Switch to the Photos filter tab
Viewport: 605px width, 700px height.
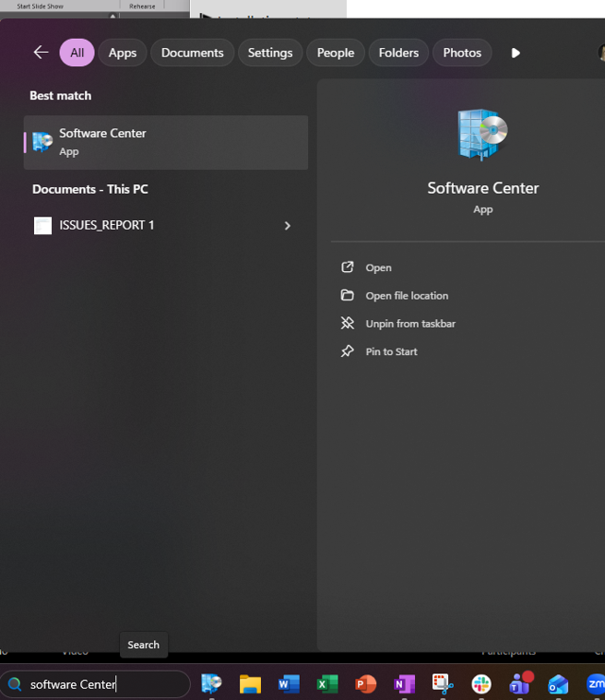click(x=462, y=53)
